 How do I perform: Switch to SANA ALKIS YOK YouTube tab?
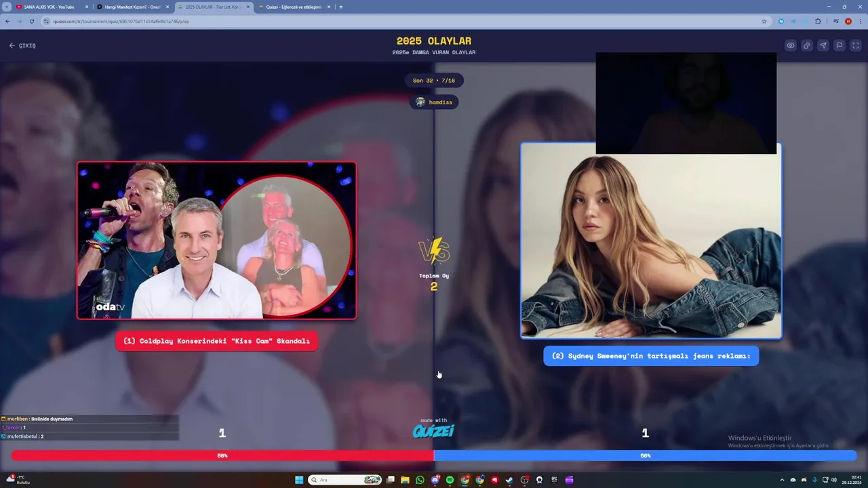[x=52, y=7]
